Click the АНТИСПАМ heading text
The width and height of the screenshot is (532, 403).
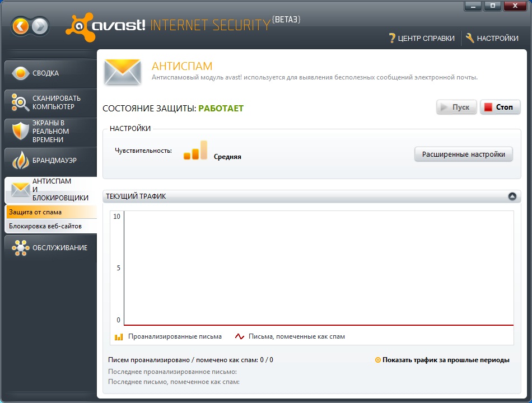click(182, 66)
